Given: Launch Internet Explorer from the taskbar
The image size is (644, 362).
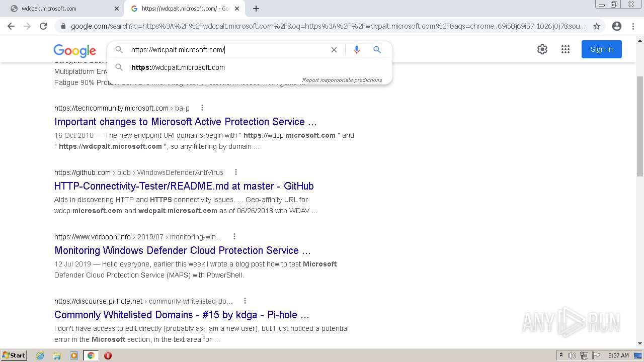Looking at the screenshot, I should pos(40,355).
